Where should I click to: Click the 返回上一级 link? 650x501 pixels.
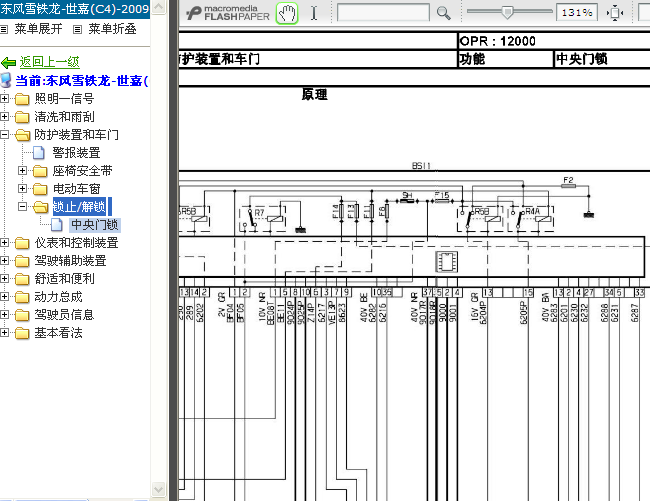pyautogui.click(x=49, y=62)
